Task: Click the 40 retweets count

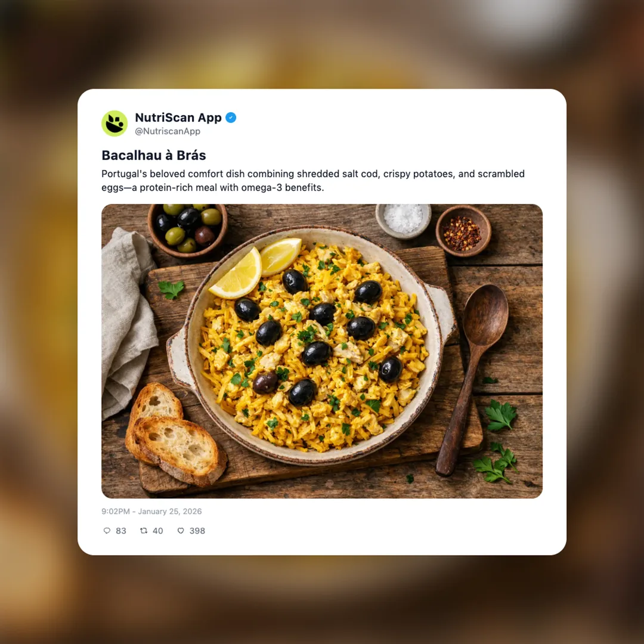Action: coord(157,531)
